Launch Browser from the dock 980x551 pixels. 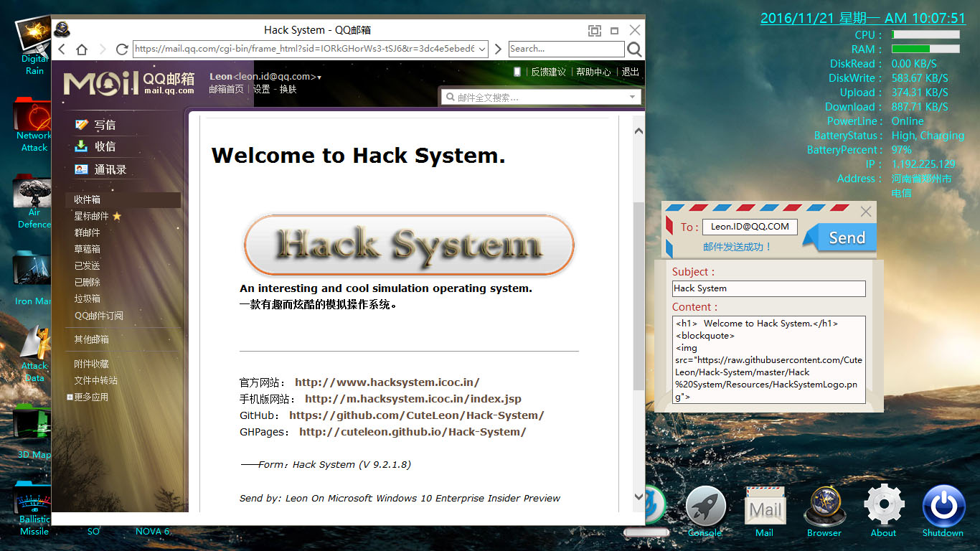(824, 511)
